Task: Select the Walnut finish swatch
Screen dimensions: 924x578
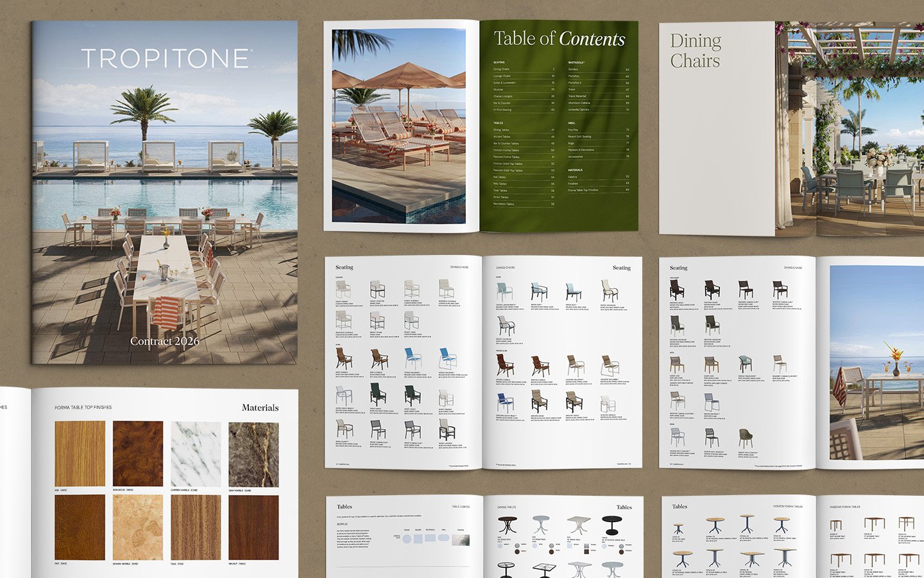Action: (x=253, y=527)
